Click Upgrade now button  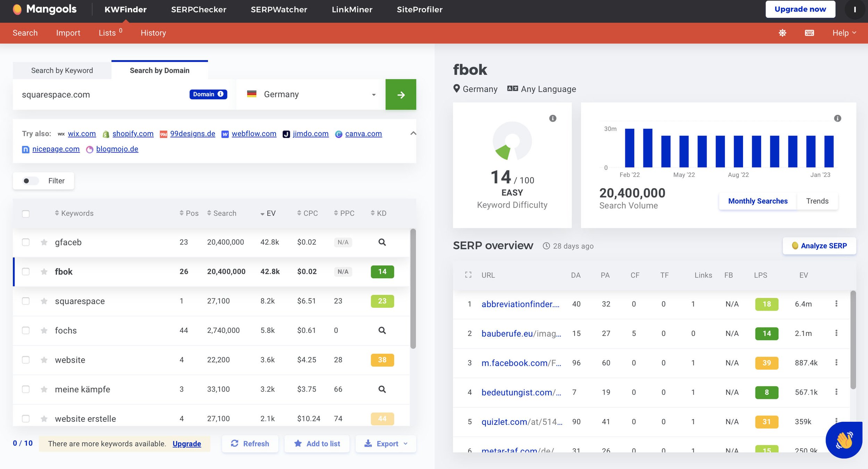[x=800, y=9]
